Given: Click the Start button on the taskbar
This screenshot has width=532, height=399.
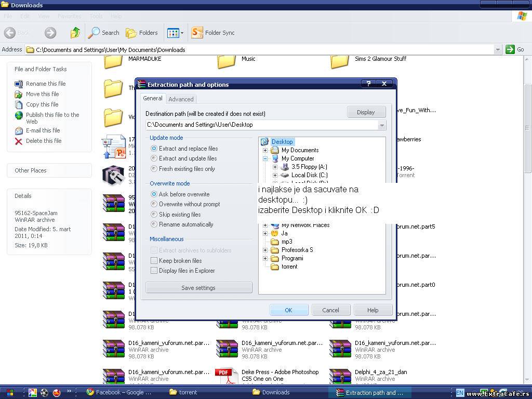Looking at the screenshot, I should click(10, 393).
